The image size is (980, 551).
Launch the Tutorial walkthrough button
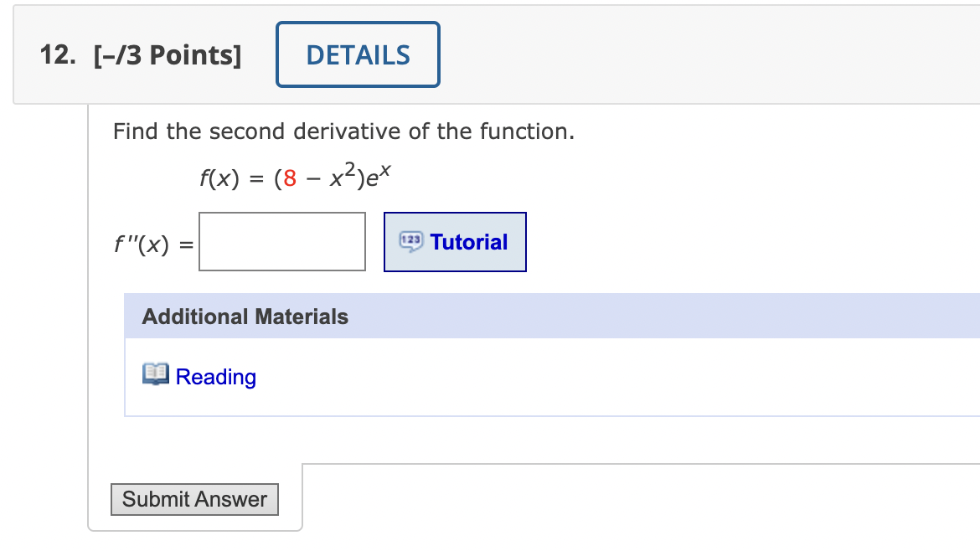[455, 241]
